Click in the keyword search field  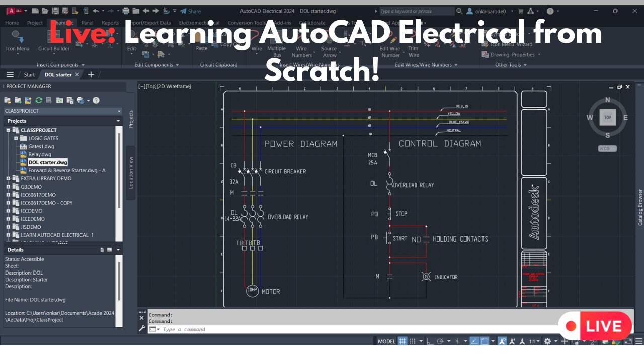416,11
